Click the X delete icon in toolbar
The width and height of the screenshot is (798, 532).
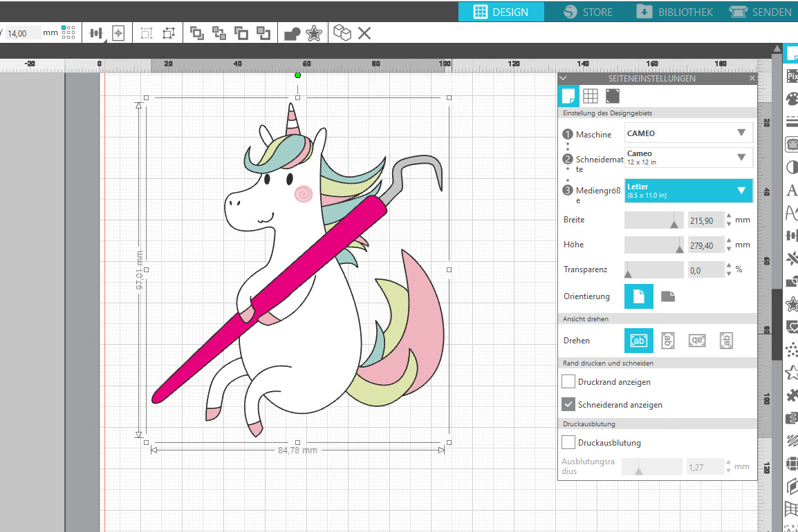364,33
